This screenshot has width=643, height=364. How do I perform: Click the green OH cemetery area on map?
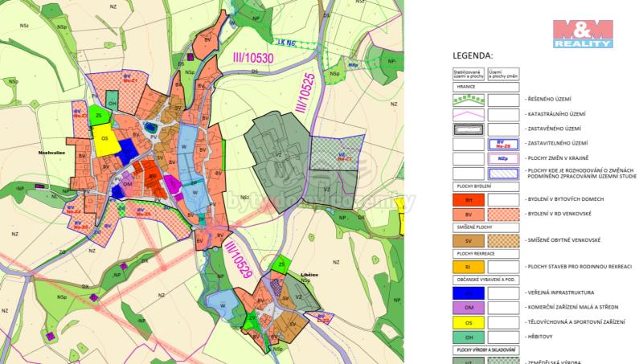113,104
